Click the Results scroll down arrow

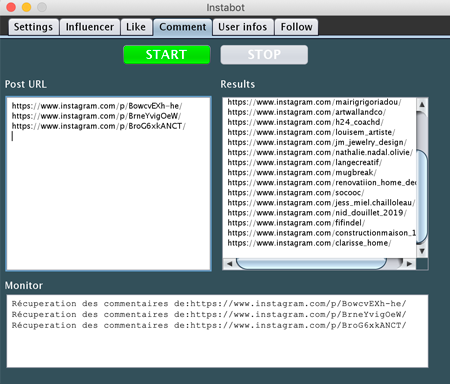tap(422, 251)
